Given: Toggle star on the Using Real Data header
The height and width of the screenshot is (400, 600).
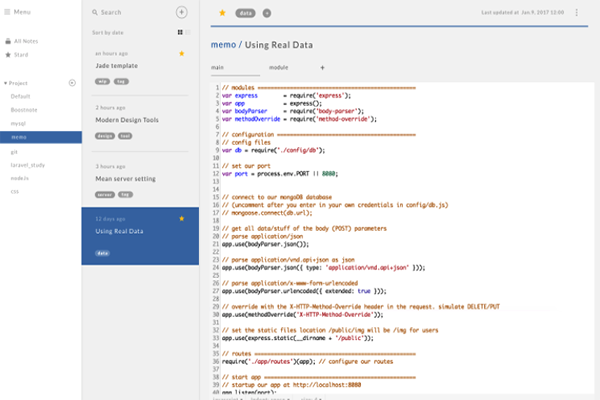Looking at the screenshot, I should (222, 13).
